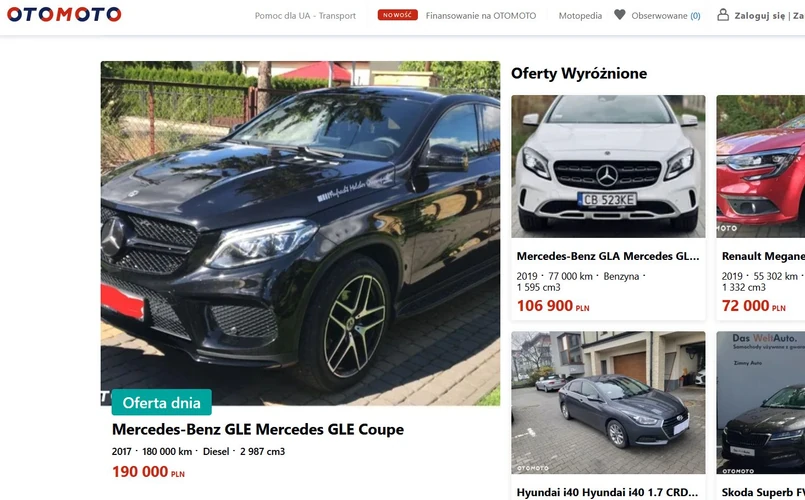Open Pomoc dla UA - Transport

pos(305,16)
